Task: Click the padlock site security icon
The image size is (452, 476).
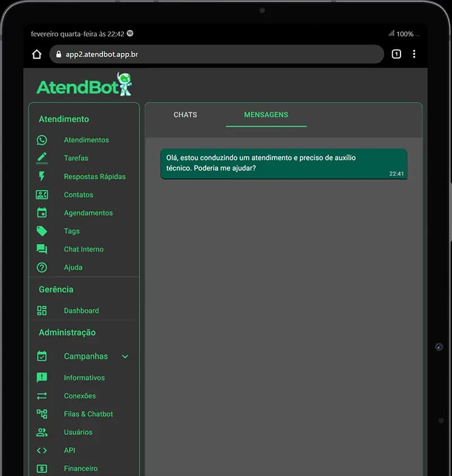Action: [x=59, y=54]
